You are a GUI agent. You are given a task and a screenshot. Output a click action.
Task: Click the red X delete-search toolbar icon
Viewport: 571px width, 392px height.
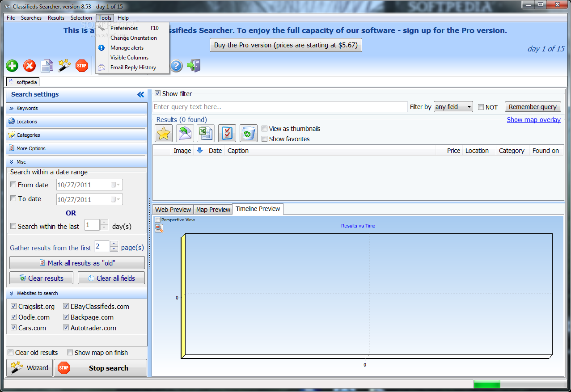click(x=30, y=66)
